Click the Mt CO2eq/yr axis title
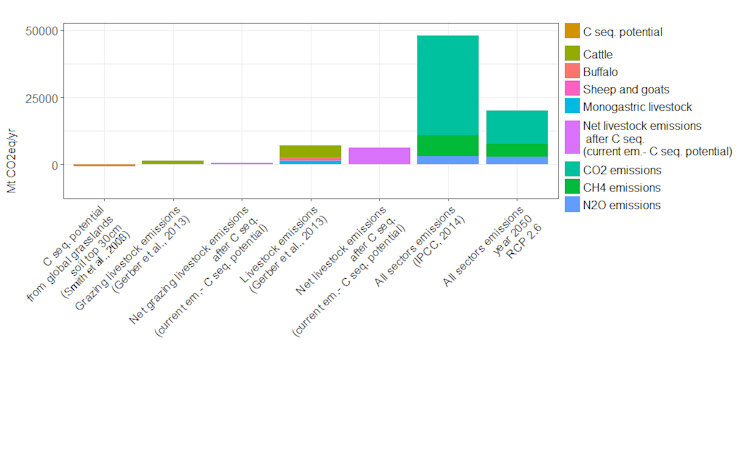This screenshot has width=754, height=464. (x=12, y=161)
